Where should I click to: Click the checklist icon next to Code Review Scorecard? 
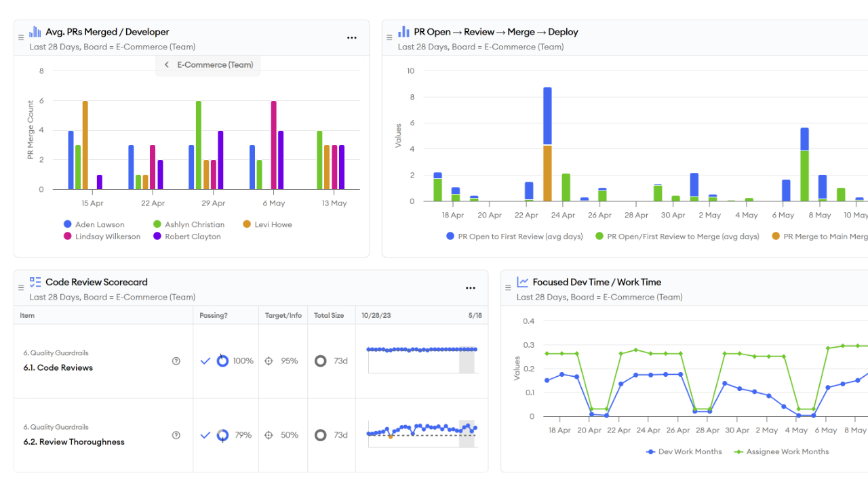coord(35,282)
